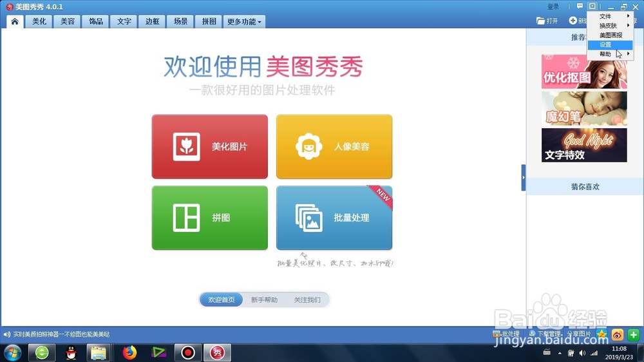The width and height of the screenshot is (644, 362).
Task: Open the 实时美颜拍照神器 announcement link
Action: (62, 334)
